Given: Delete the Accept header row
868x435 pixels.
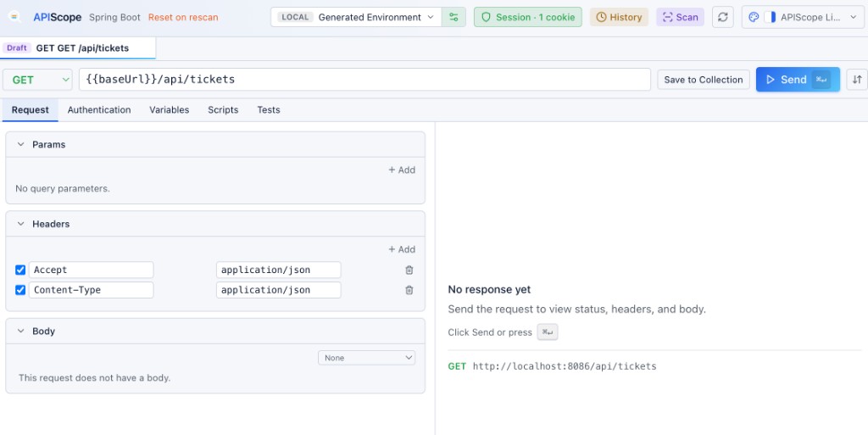Looking at the screenshot, I should tap(409, 270).
